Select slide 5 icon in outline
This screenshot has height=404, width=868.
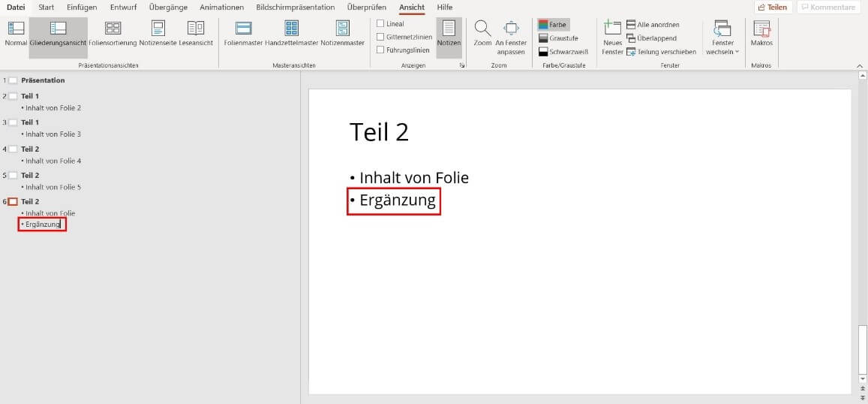coord(13,175)
